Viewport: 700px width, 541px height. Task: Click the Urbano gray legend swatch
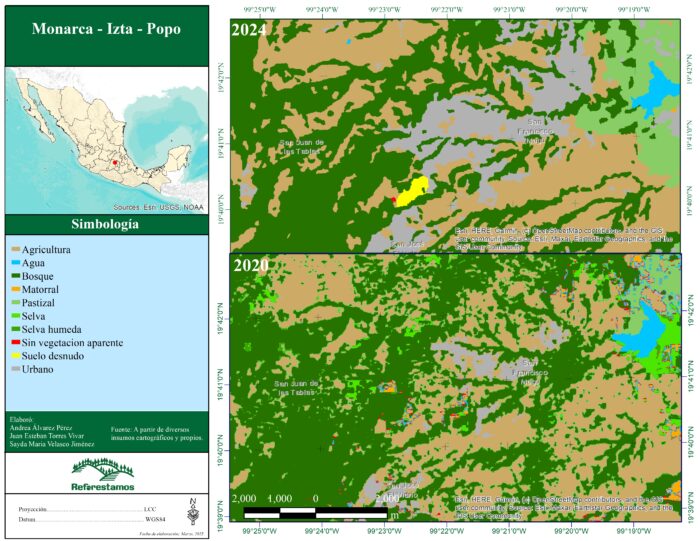(x=16, y=369)
